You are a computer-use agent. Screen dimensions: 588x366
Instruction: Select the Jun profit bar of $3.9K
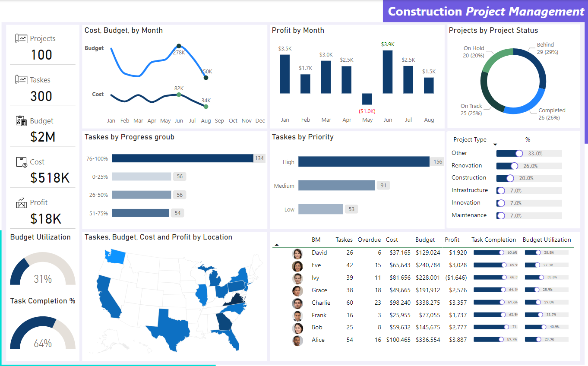(x=388, y=72)
